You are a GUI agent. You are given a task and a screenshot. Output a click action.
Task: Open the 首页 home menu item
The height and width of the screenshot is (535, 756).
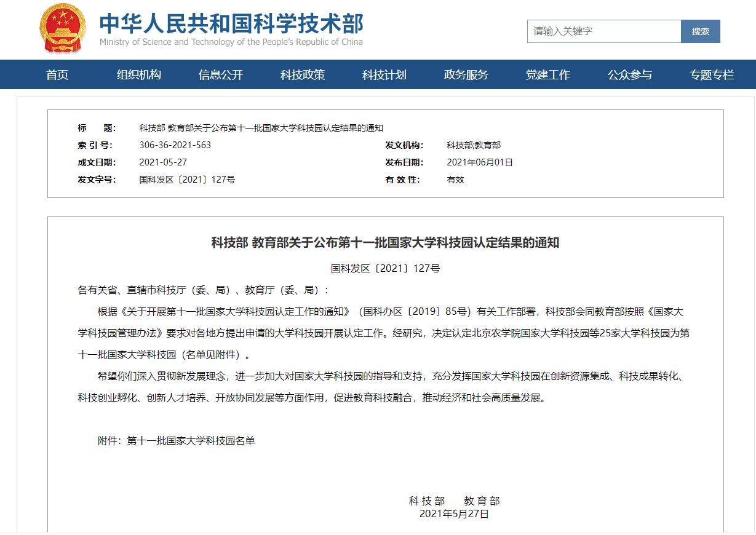[57, 75]
